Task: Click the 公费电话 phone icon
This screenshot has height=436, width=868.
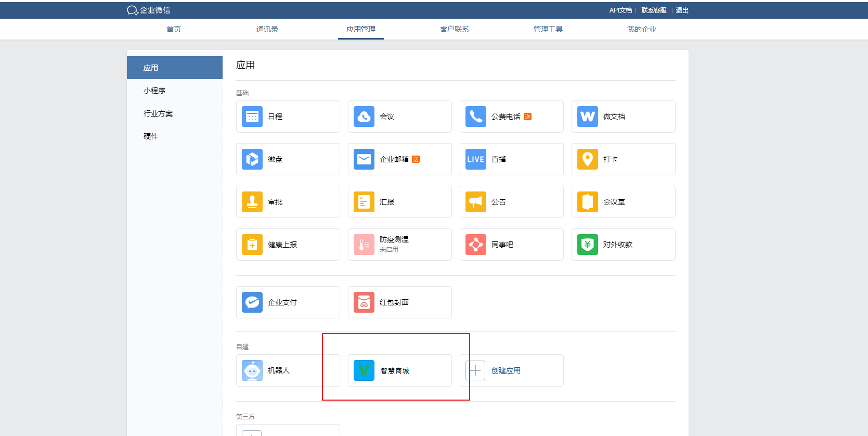Action: pyautogui.click(x=476, y=117)
